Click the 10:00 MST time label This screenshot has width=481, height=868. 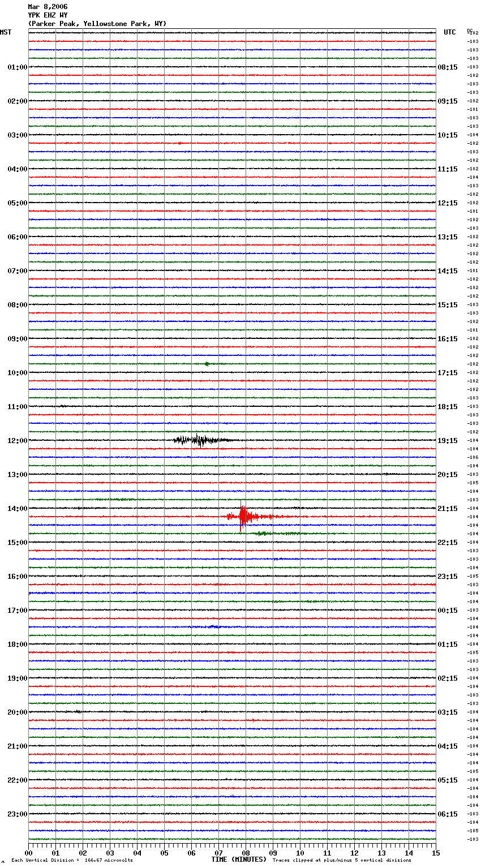(17, 373)
